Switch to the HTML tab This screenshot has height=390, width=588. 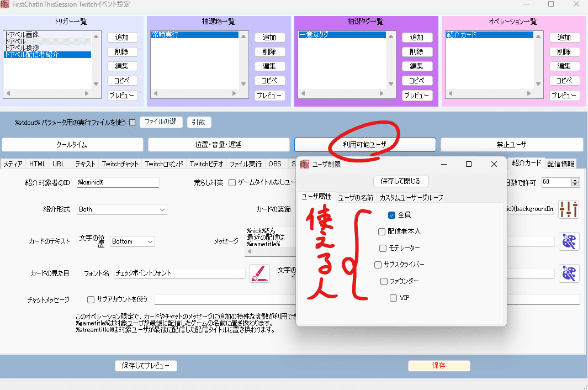pos(37,164)
